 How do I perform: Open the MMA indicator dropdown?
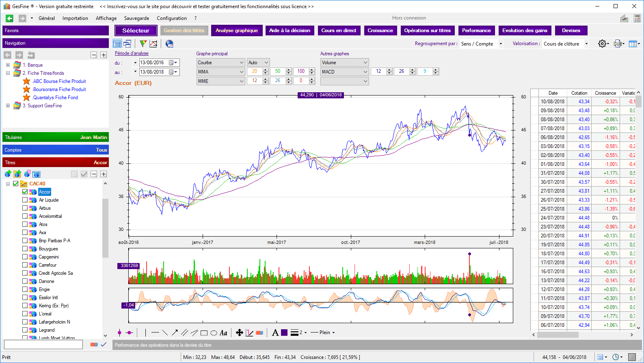click(220, 72)
